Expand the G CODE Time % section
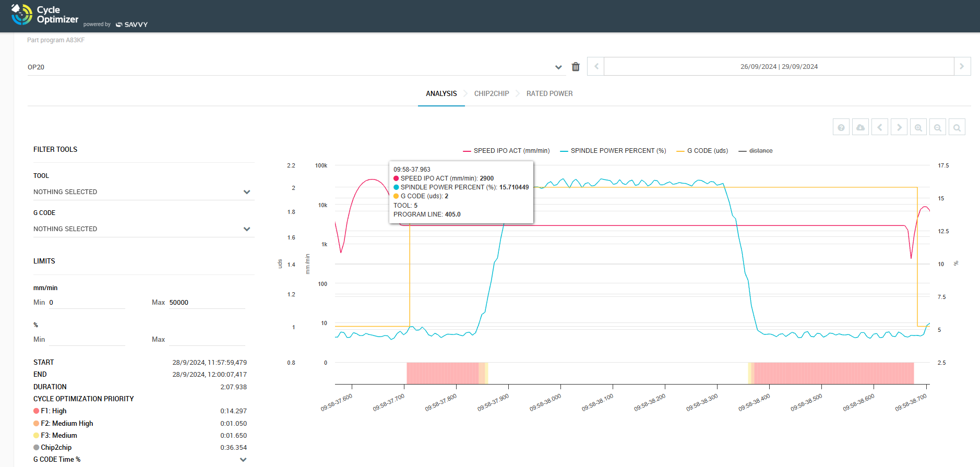The image size is (980, 467). 243,460
